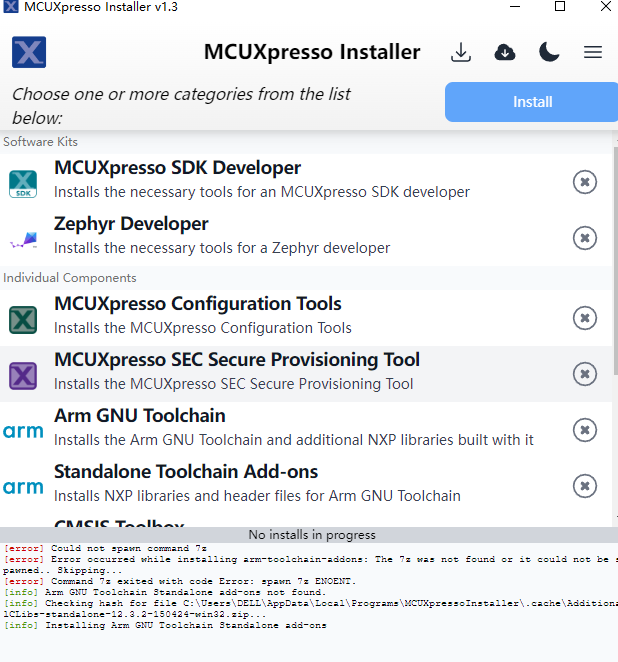Toggle Zephyr Developer status circle

(585, 238)
